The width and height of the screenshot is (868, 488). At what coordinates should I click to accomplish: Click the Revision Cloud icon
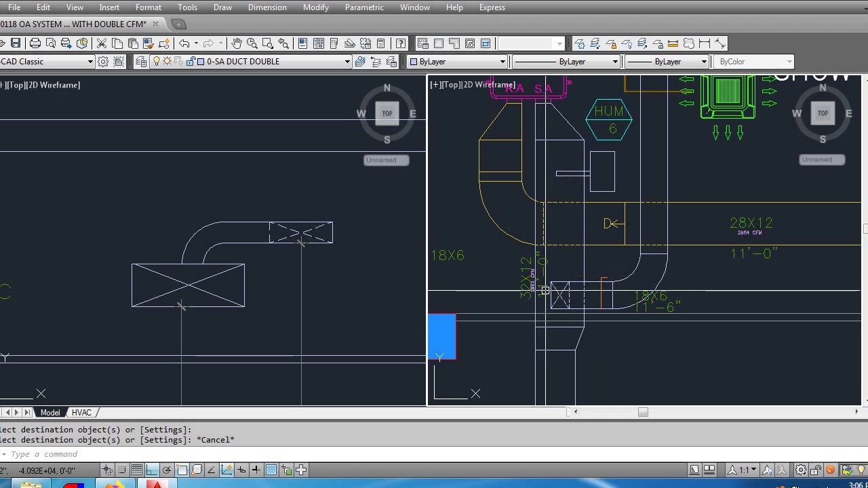click(688, 43)
